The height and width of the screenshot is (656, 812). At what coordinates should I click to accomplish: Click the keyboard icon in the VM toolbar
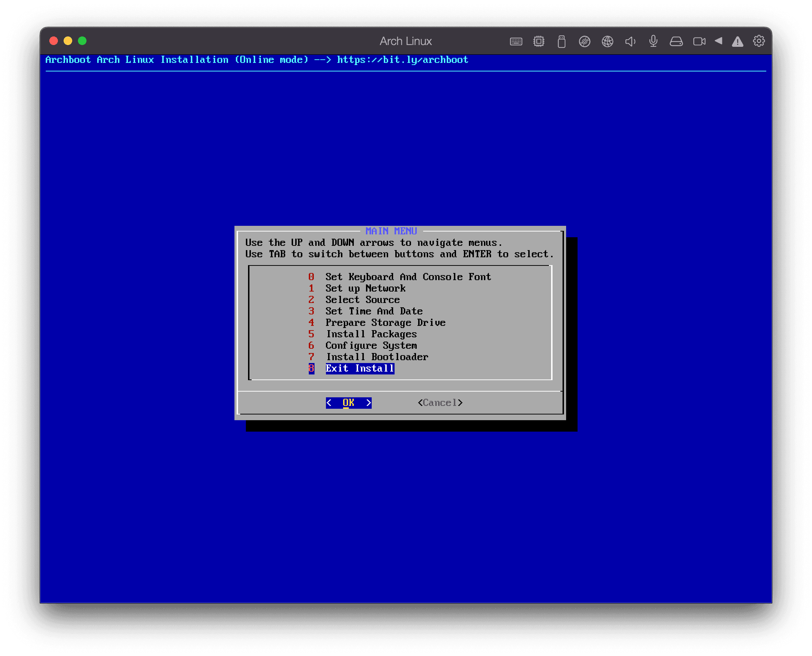(x=516, y=41)
